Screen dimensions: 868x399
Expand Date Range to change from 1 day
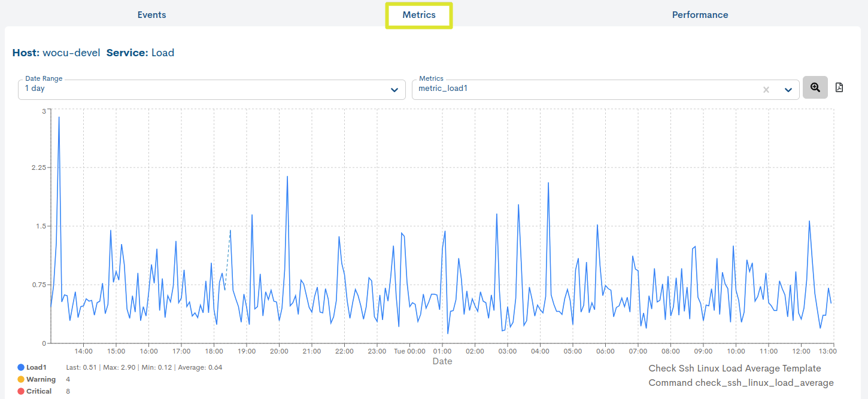coord(210,89)
